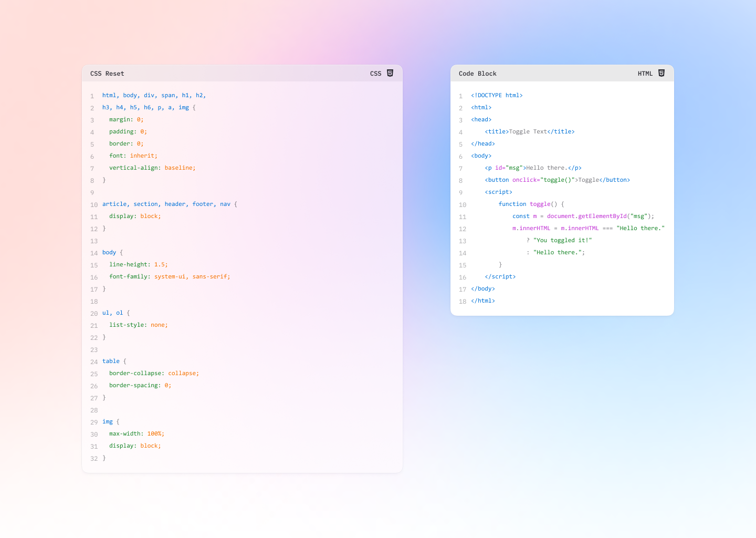Screen dimensions: 756x538
Task: Click the "<button onclick="toggle()">" code line
Action: (558, 180)
